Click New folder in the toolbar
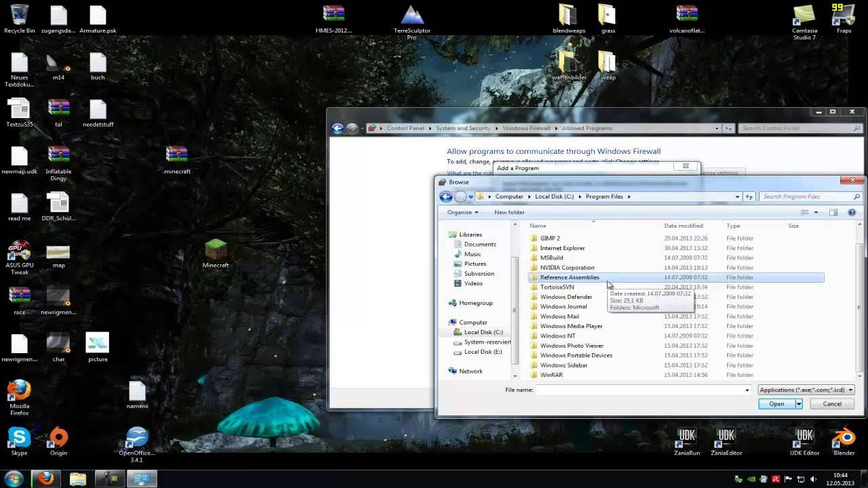This screenshot has width=868, height=488. click(509, 212)
